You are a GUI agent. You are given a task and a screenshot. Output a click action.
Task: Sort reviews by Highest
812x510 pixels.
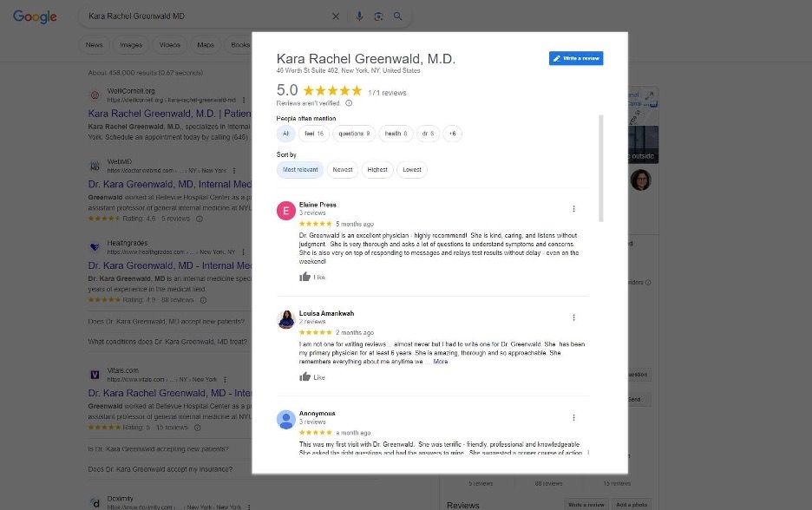tap(377, 170)
